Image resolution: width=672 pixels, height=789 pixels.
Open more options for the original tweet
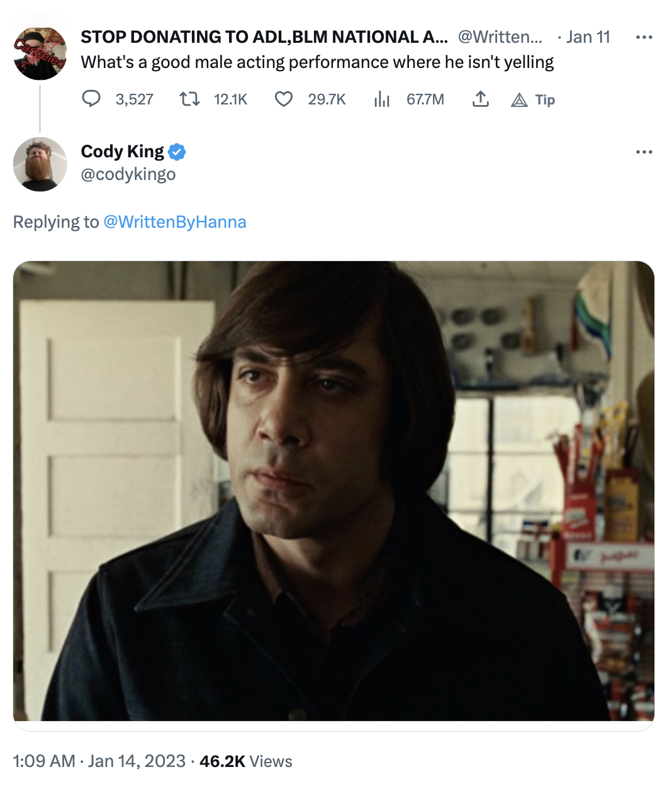coord(644,38)
